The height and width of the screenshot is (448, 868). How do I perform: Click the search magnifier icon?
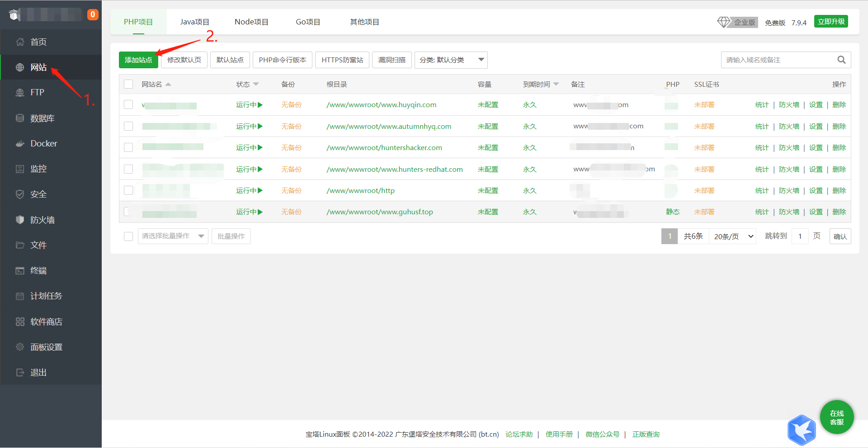[841, 60]
